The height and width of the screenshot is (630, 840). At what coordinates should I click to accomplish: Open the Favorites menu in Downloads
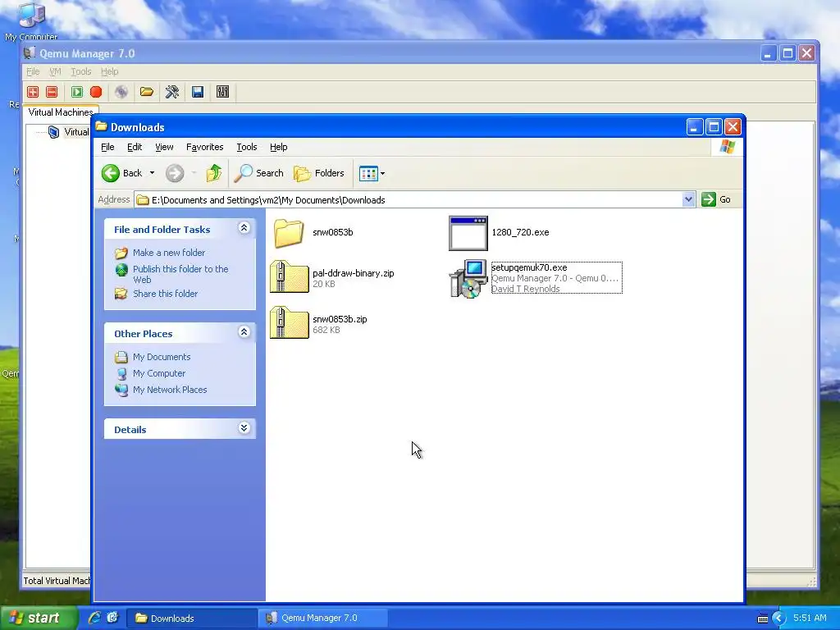coord(204,147)
